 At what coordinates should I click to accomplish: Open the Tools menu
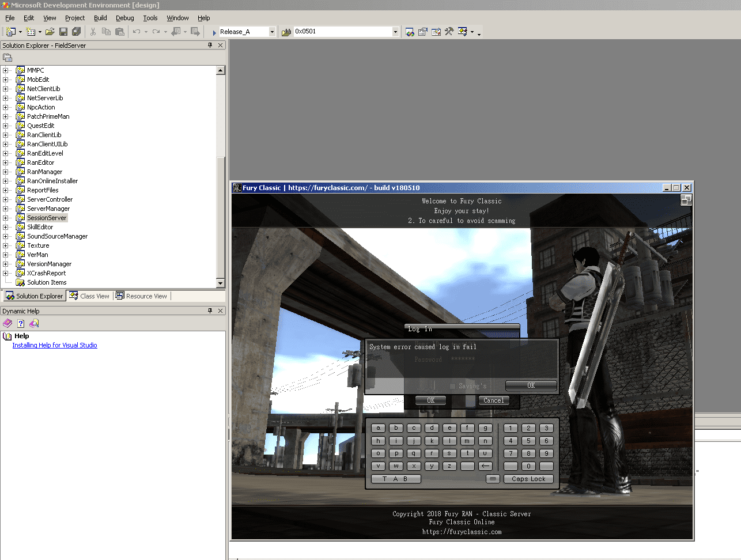point(150,18)
